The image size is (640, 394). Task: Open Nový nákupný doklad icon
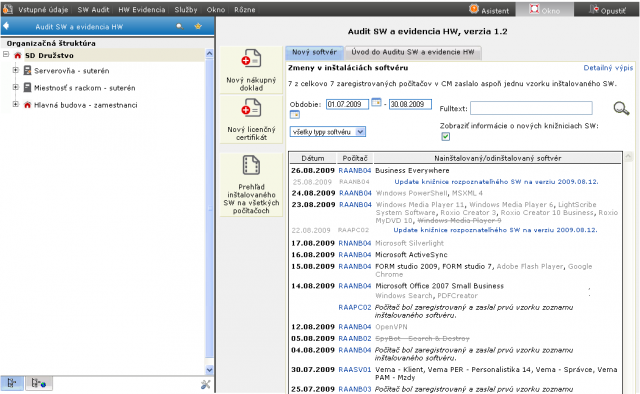pos(251,58)
